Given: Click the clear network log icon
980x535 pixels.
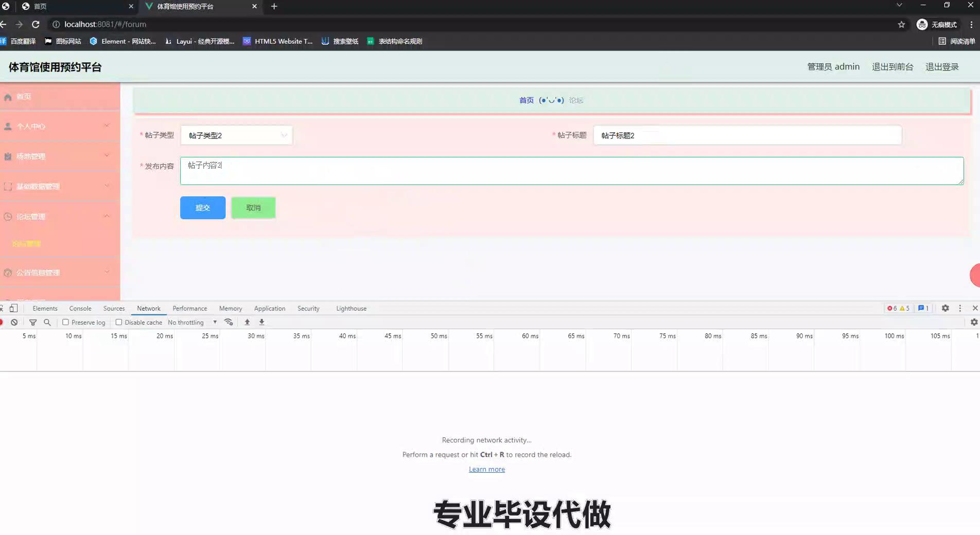Looking at the screenshot, I should pos(14,322).
